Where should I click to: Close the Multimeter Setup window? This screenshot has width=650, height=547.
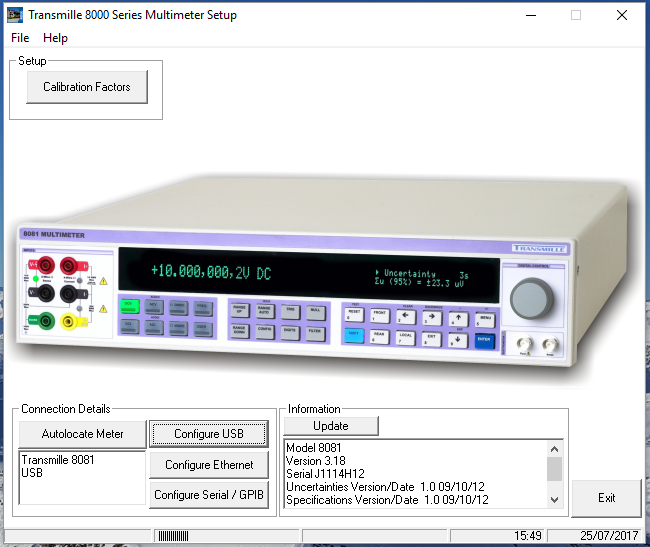pyautogui.click(x=622, y=15)
